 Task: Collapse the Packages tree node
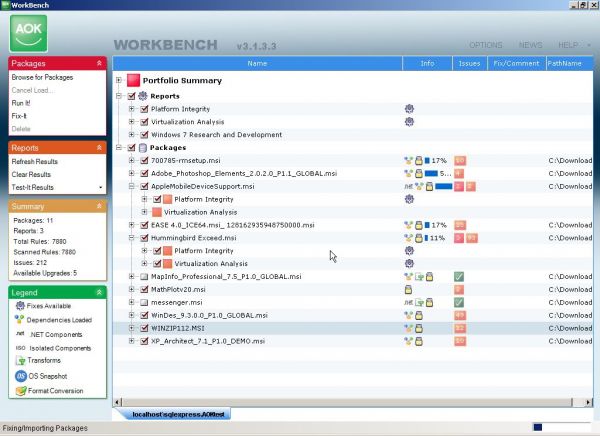[x=119, y=147]
